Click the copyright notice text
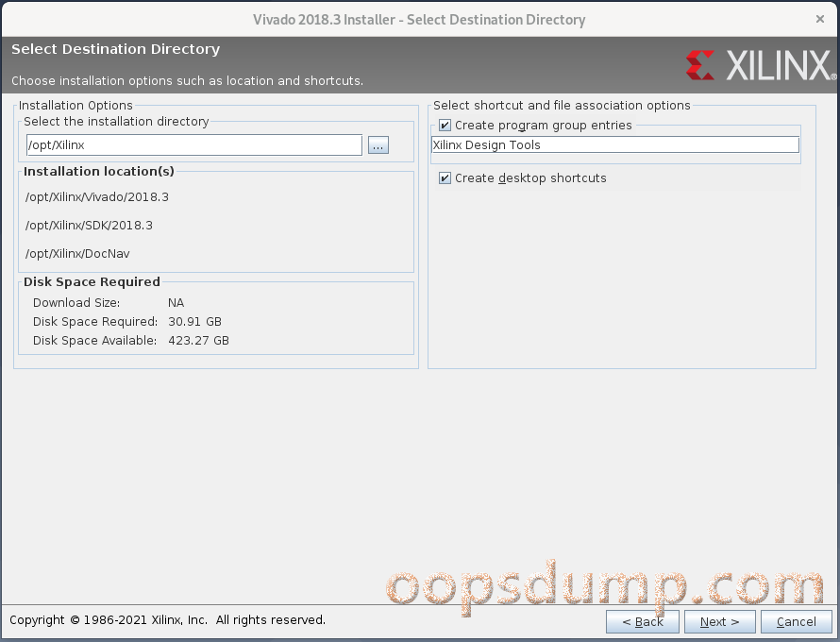The width and height of the screenshot is (840, 642). [x=168, y=620]
